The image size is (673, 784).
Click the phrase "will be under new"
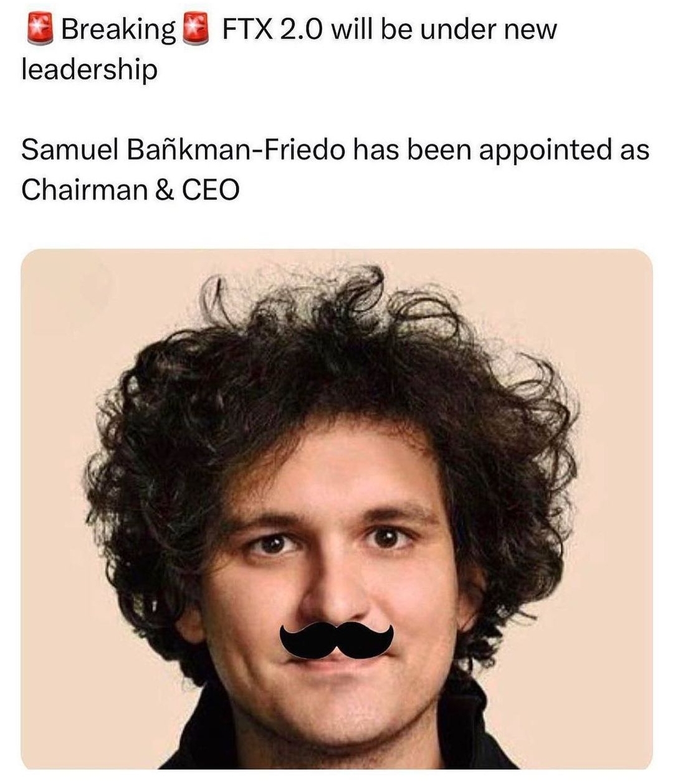pos(444,29)
